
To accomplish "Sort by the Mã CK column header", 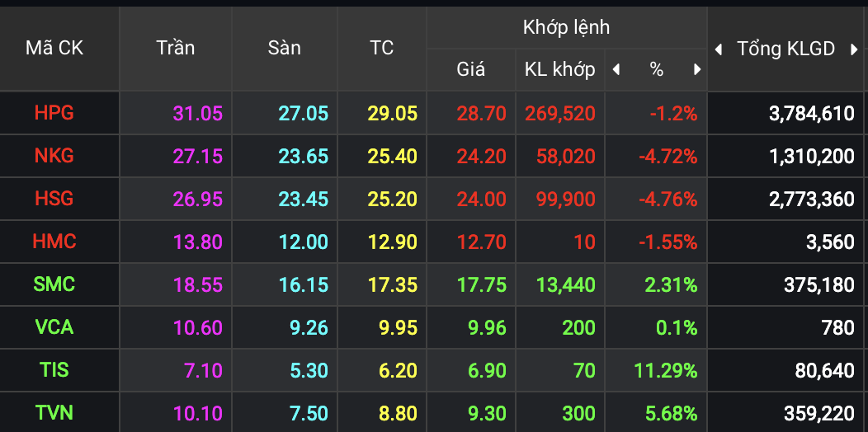I will click(x=54, y=49).
